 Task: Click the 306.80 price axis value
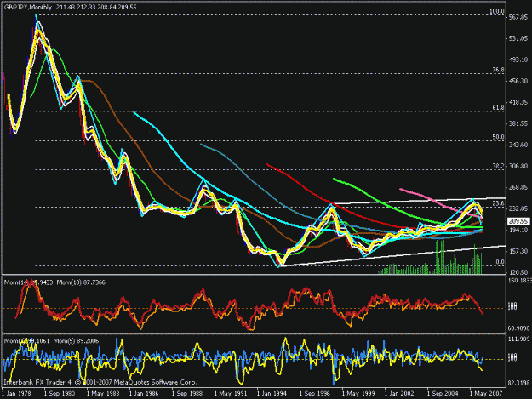(518, 166)
